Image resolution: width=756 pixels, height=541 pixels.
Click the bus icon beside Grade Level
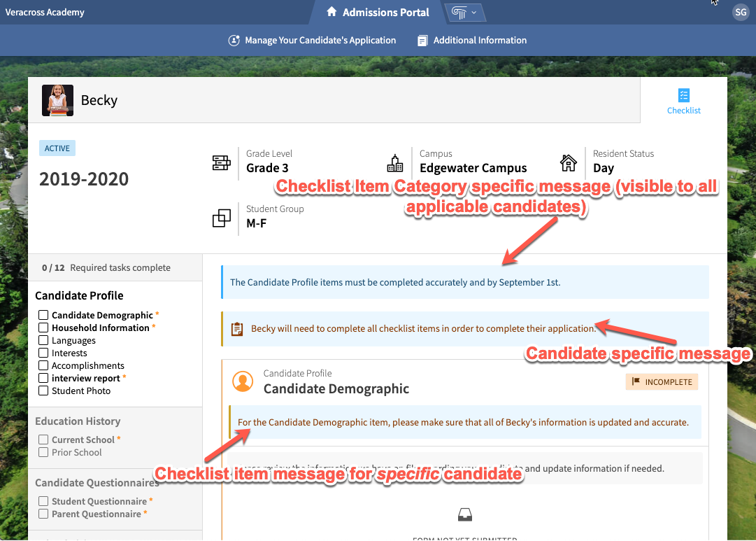[x=221, y=161]
